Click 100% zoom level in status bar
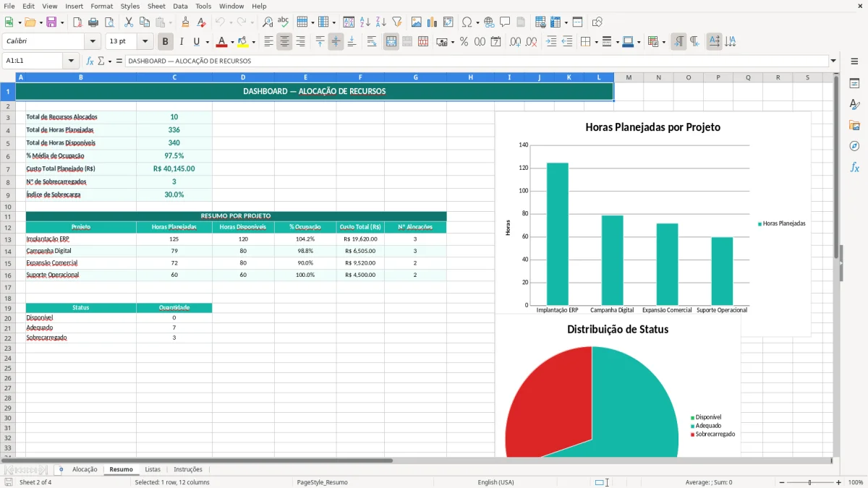 click(855, 482)
